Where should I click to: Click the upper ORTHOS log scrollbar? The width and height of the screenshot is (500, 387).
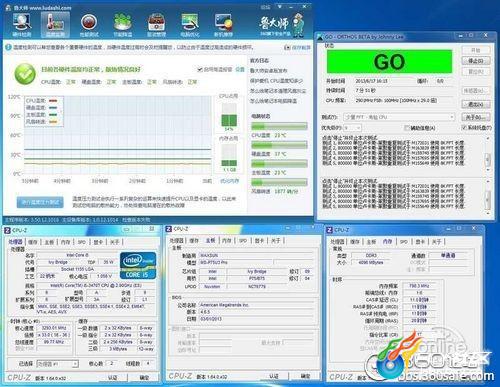(488, 153)
